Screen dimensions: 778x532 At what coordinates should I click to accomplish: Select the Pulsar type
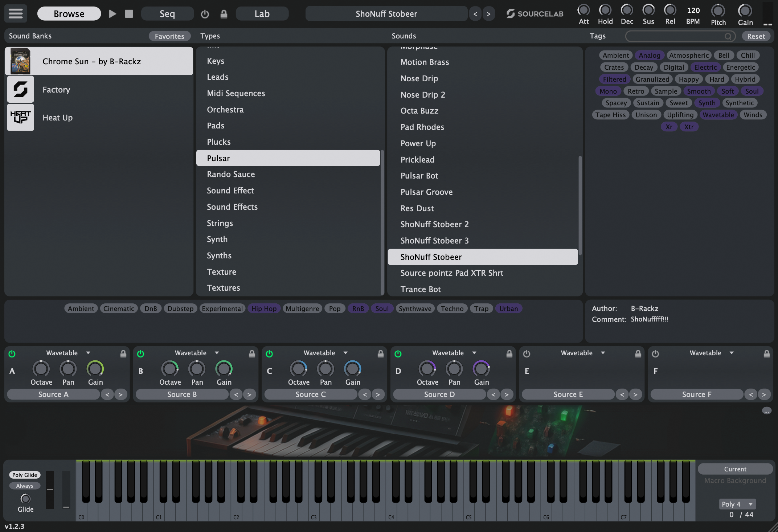pyautogui.click(x=288, y=158)
